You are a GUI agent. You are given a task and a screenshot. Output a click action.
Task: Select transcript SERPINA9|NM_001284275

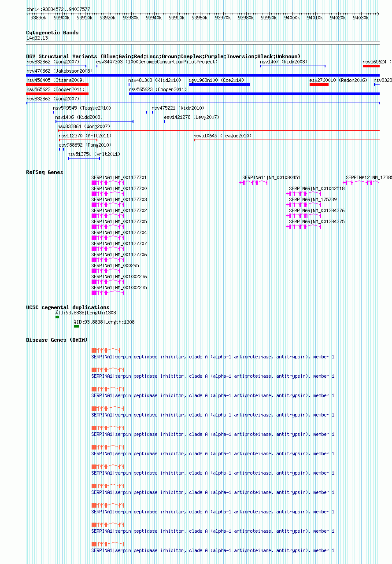[317, 222]
